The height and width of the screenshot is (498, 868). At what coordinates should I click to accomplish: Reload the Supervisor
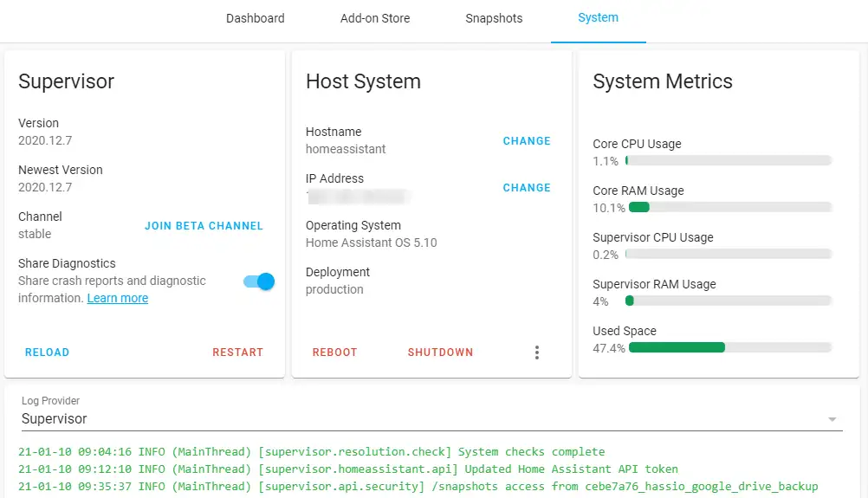point(47,352)
